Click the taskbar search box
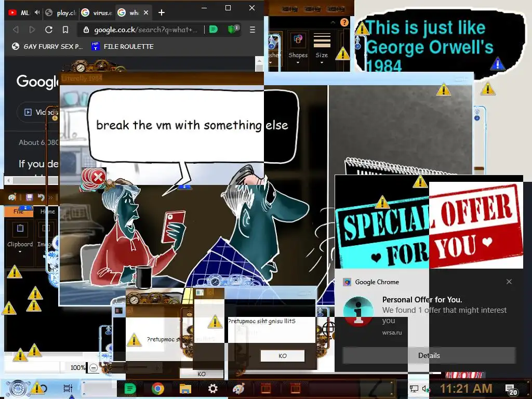Image resolution: width=532 pixels, height=399 pixels. pyautogui.click(x=100, y=389)
